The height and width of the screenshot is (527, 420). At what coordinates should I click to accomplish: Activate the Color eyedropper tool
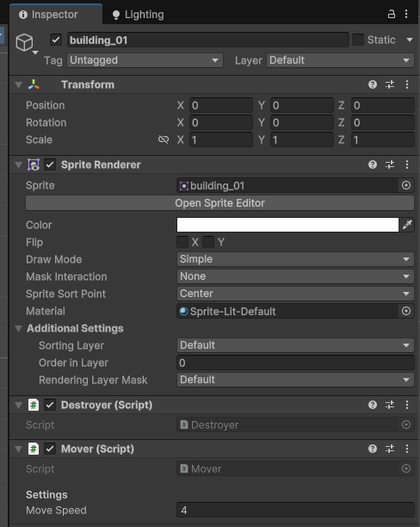pos(407,225)
